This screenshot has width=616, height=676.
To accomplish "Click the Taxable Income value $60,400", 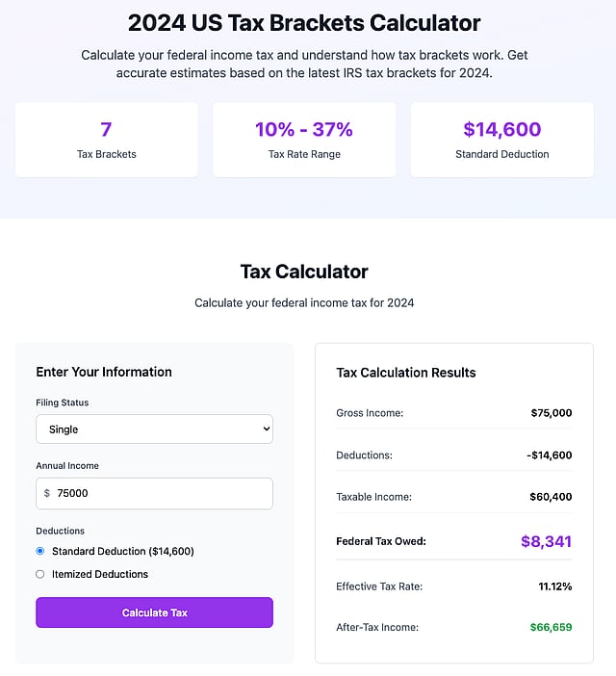I will point(551,498).
